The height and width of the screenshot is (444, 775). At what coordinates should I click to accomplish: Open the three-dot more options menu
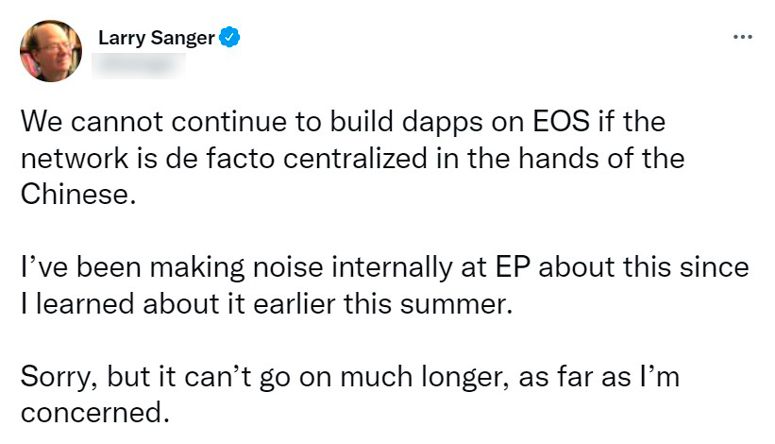click(x=742, y=37)
